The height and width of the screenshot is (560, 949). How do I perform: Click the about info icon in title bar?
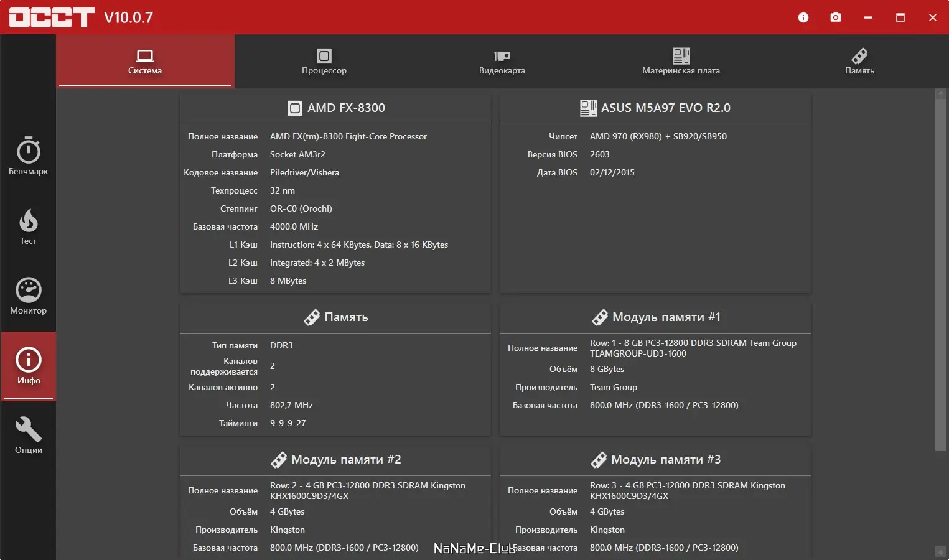[x=803, y=17]
